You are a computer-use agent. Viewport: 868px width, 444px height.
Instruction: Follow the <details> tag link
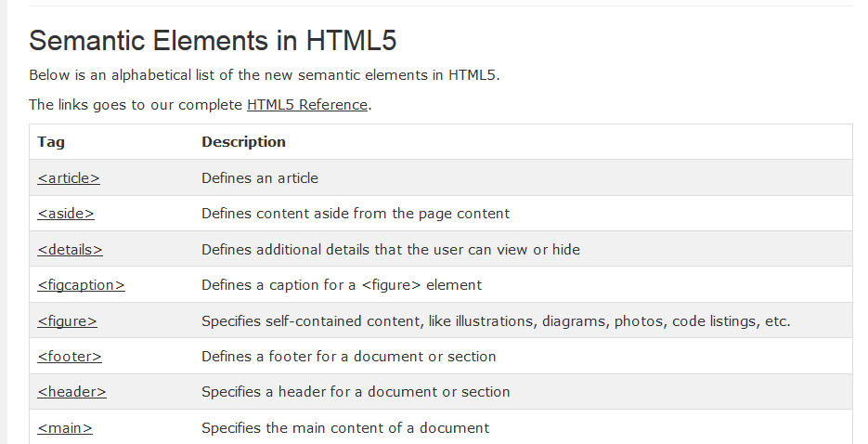pyautogui.click(x=70, y=249)
